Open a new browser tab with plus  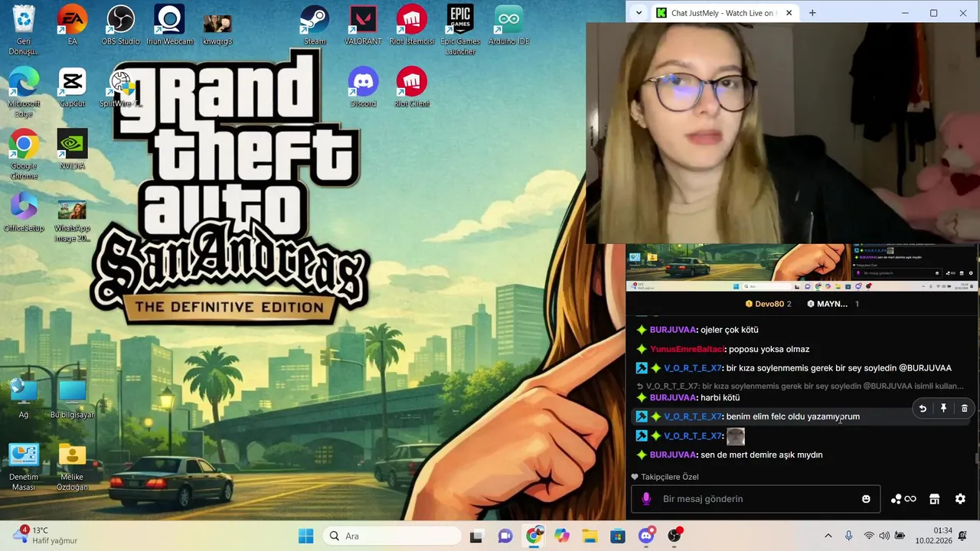click(812, 13)
